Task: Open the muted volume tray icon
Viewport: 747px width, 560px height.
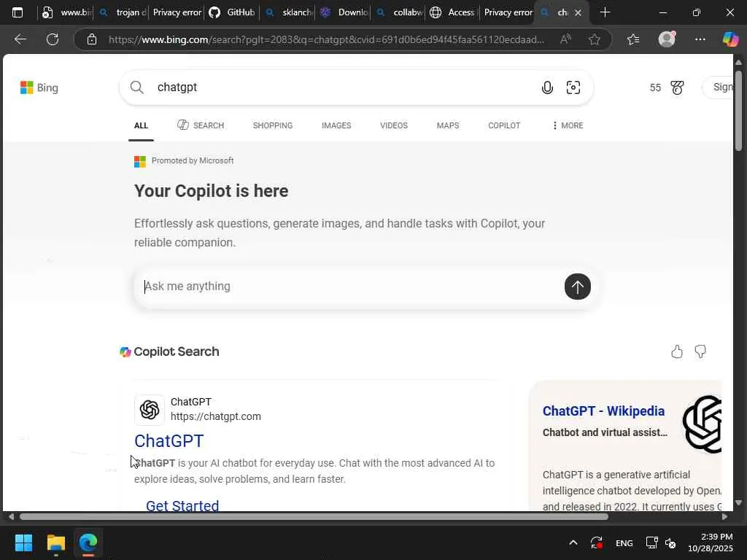Action: [x=670, y=542]
